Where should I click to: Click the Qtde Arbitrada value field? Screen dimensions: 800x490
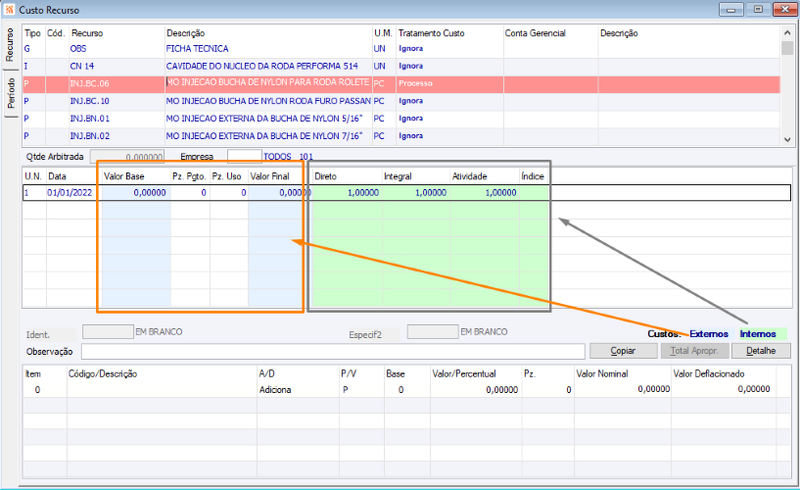coord(127,157)
